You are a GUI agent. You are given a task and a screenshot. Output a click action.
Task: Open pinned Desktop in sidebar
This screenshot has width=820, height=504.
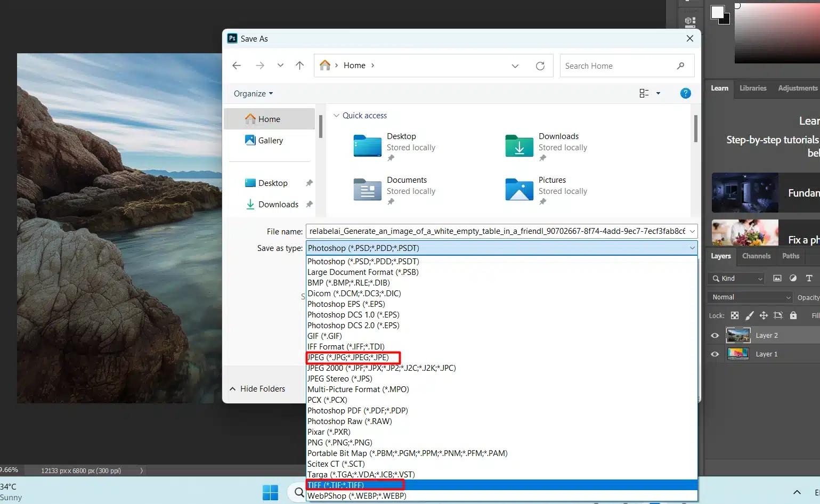270,183
